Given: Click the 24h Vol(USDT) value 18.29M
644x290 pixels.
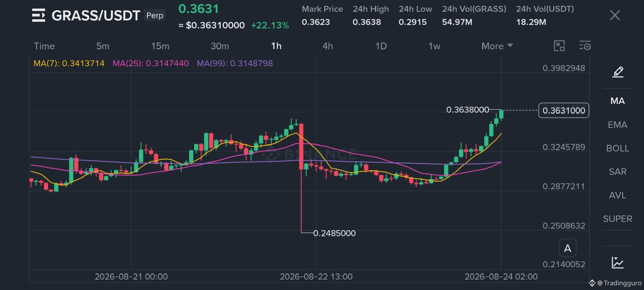Looking at the screenshot, I should 531,22.
